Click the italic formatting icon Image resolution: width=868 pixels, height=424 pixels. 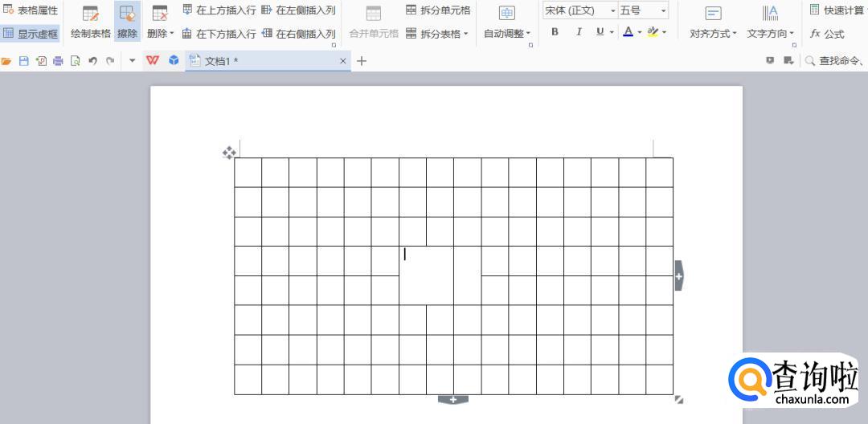[x=579, y=32]
